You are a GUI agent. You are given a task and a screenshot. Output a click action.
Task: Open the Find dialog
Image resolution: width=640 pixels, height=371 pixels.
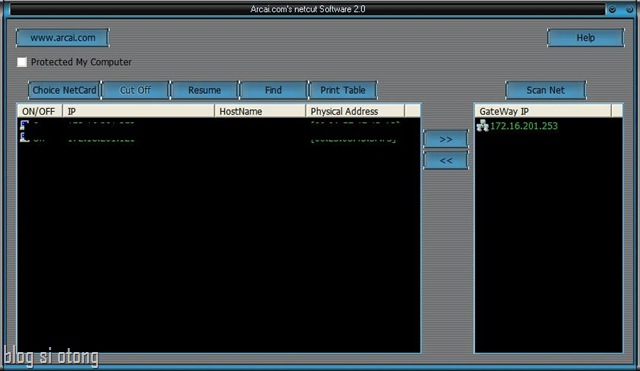(x=273, y=90)
